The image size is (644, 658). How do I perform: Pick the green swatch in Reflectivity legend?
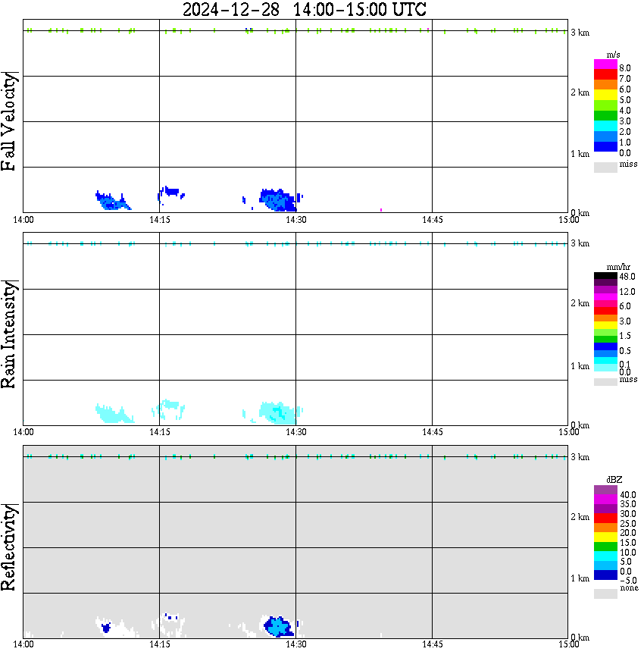click(x=605, y=547)
